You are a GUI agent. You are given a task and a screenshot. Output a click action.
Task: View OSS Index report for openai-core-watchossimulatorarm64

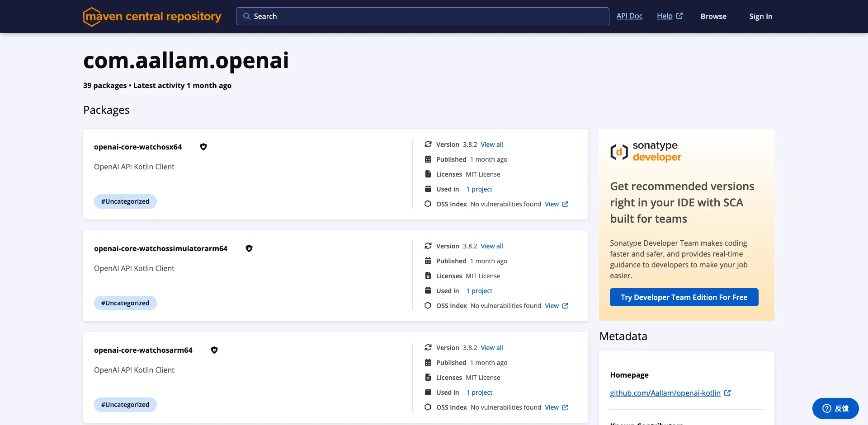pos(552,306)
